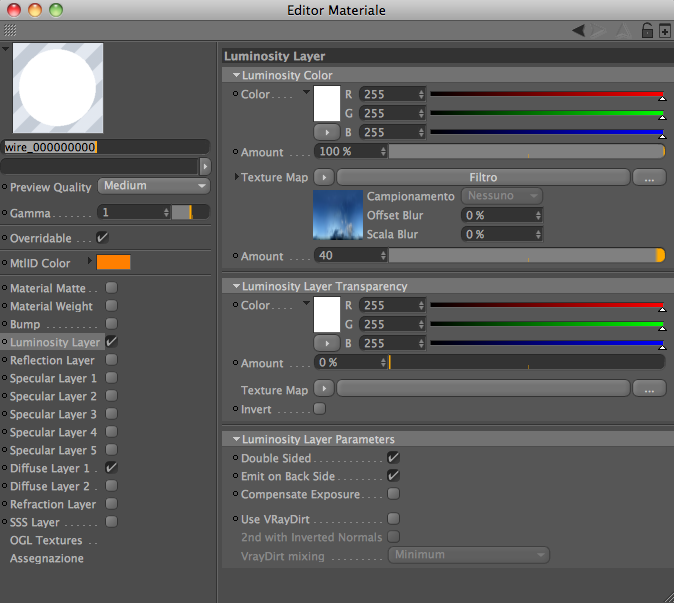The width and height of the screenshot is (674, 603).
Task: Enable the Material Weight checkbox
Action: pyautogui.click(x=111, y=306)
